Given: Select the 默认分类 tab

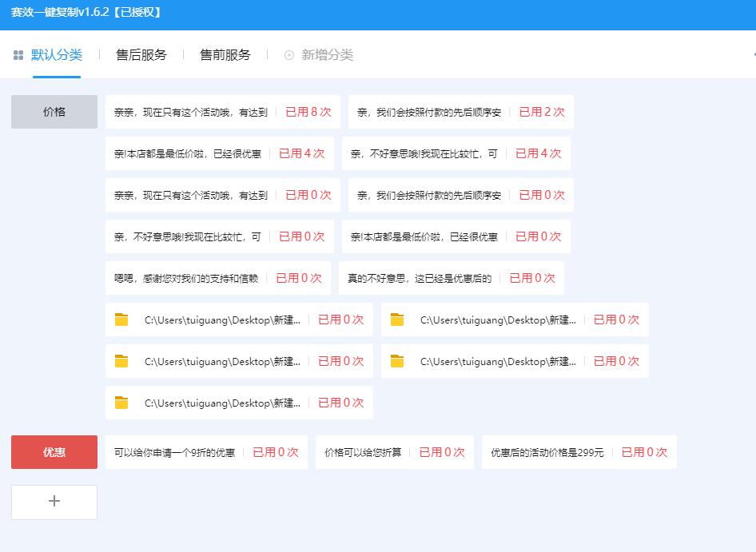Looking at the screenshot, I should 55,54.
